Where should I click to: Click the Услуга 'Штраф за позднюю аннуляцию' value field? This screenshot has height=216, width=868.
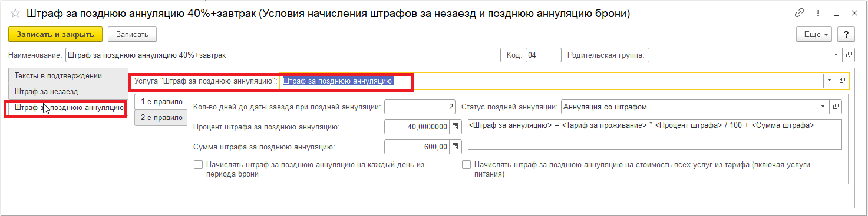pos(552,81)
